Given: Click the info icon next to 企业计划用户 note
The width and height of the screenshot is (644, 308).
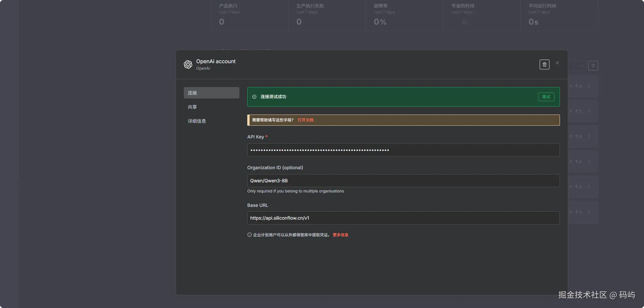Looking at the screenshot, I should pos(250,235).
